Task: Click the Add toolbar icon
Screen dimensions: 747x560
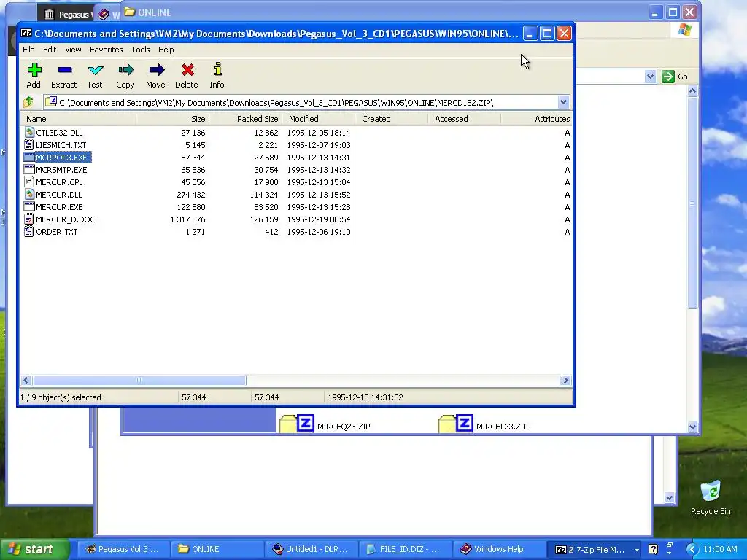Action: [x=34, y=71]
